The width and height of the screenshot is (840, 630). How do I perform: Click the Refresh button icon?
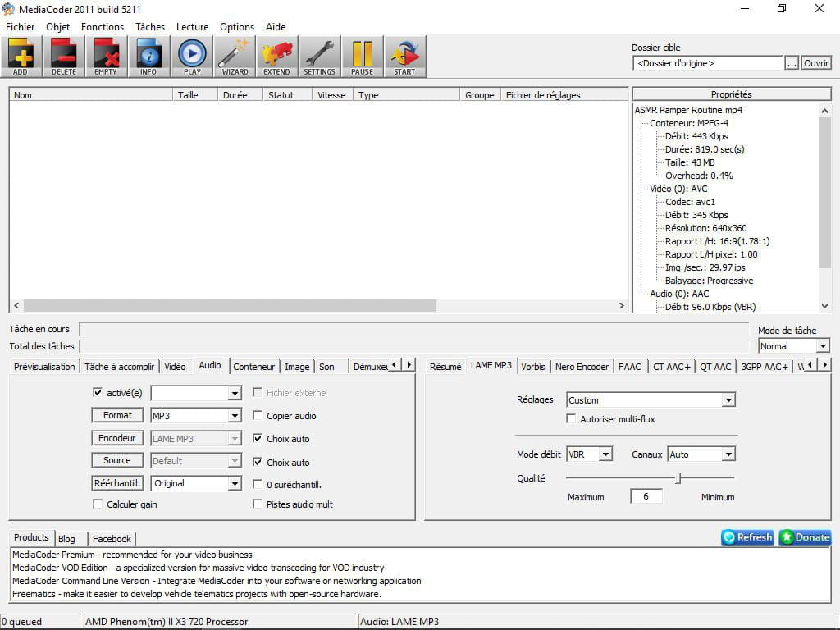(x=748, y=536)
